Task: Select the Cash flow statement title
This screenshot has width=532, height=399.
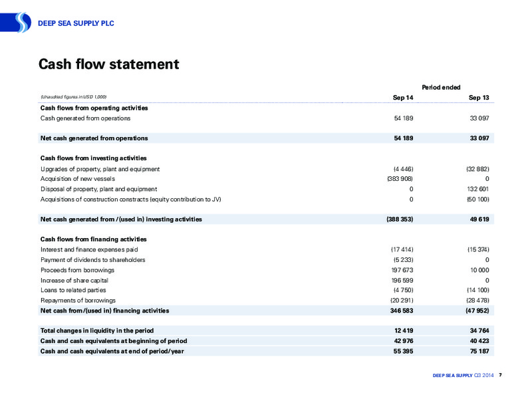Action: (108, 64)
